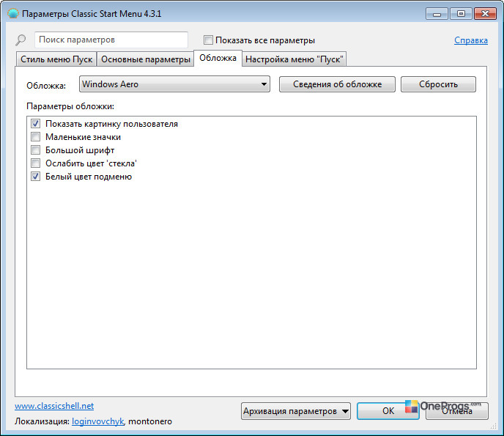Click the 'Обложка:' label text
The image size is (504, 436).
point(46,86)
